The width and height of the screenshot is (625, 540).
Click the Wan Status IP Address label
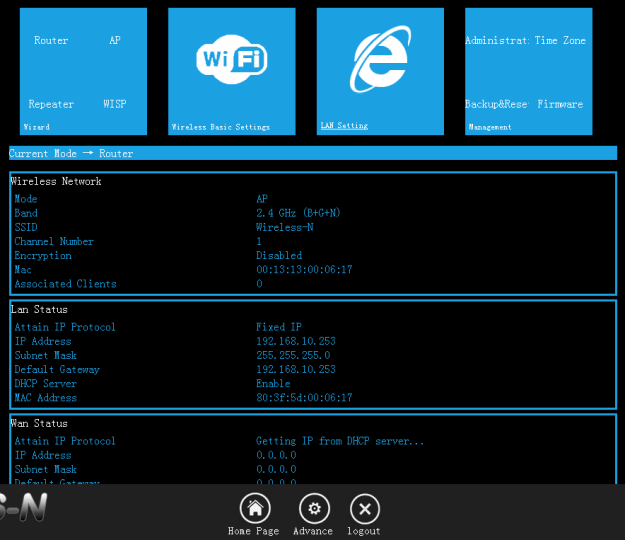click(43, 455)
